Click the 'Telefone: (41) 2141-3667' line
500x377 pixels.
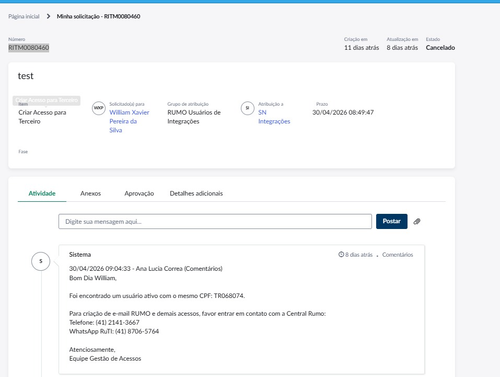click(104, 322)
